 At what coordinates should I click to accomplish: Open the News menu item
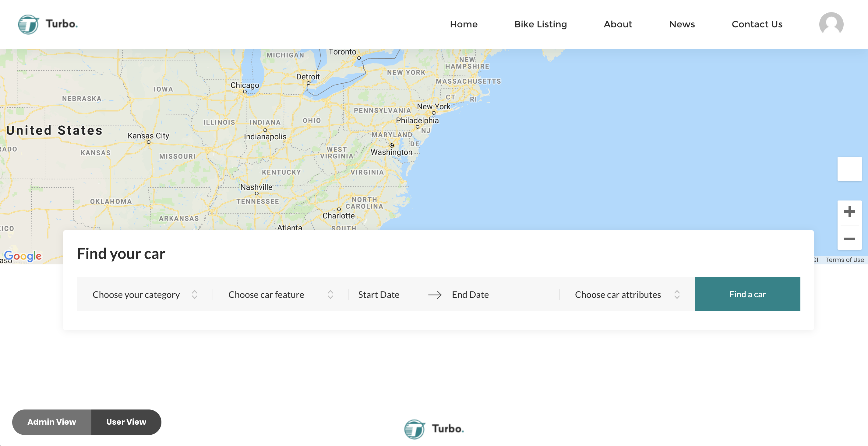682,24
